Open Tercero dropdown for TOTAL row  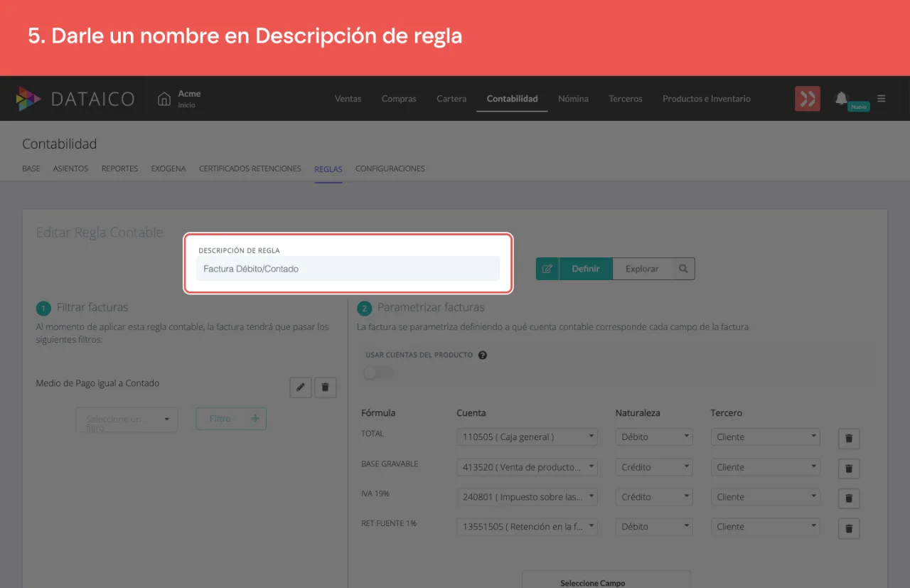(x=765, y=437)
